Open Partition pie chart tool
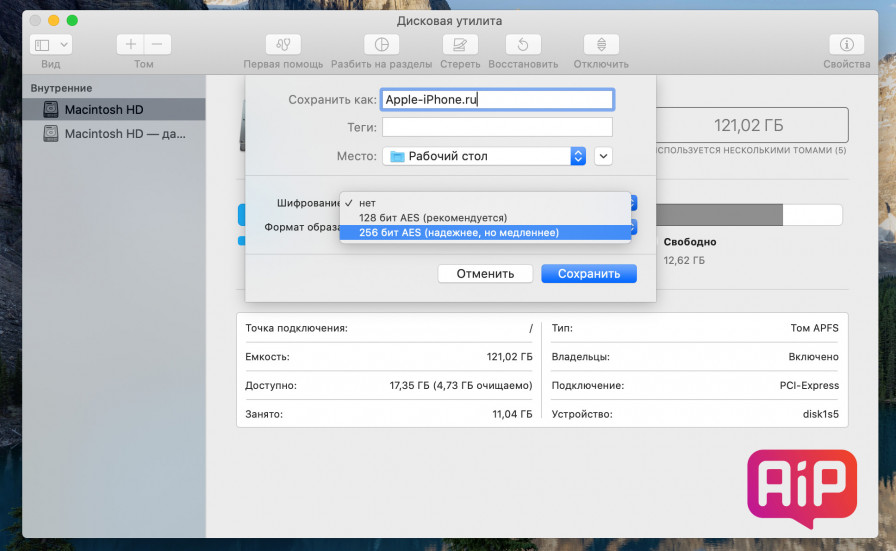This screenshot has width=896, height=551. coord(382,45)
